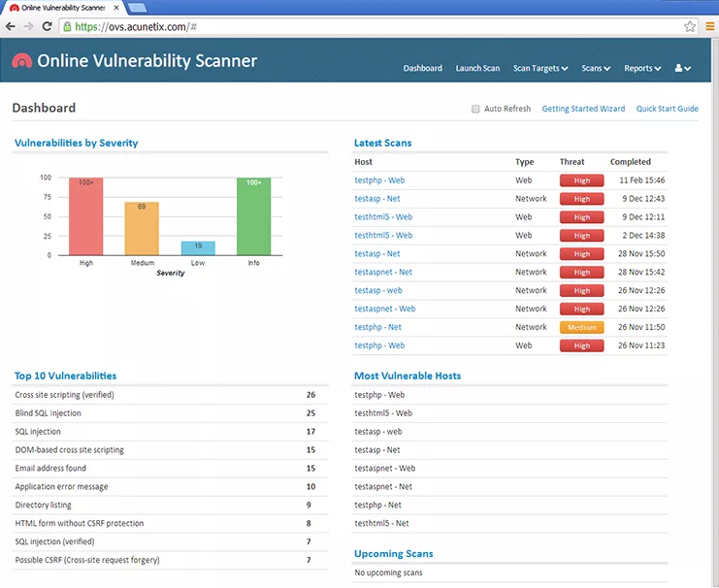Open testasp - Net scan from 28 Nov 15:50
This screenshot has width=719, height=588.
(376, 253)
